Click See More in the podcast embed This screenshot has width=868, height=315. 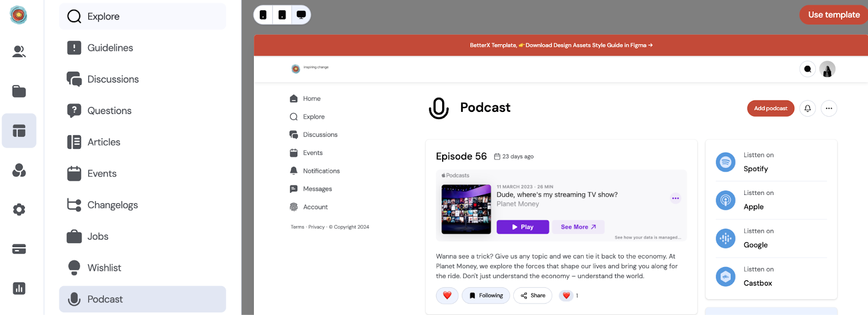tap(578, 227)
